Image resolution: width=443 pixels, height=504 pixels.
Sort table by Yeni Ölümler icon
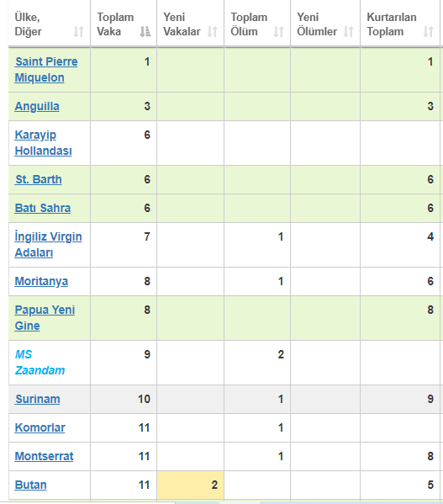pos(348,31)
